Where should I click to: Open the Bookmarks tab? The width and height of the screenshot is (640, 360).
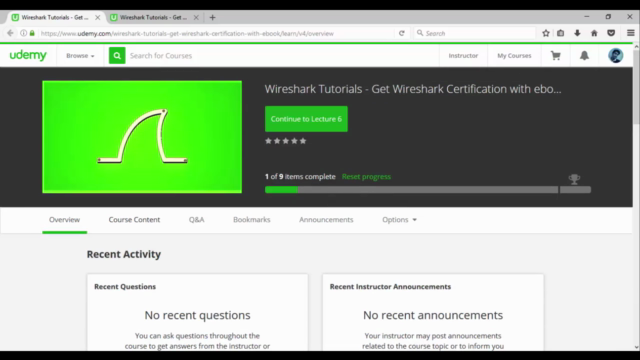click(251, 220)
